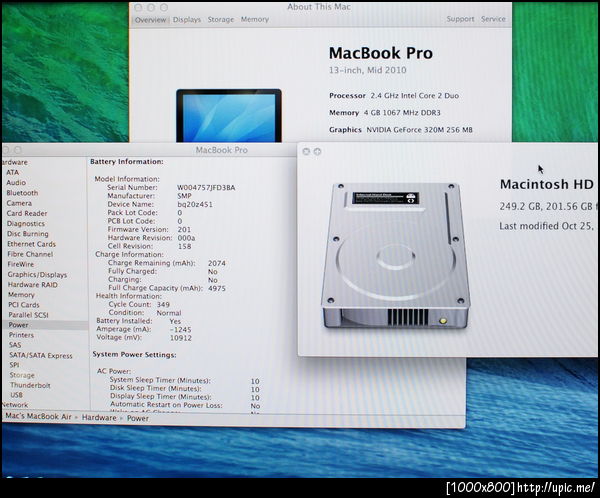600x498 pixels.
Task: Click the Amperage value -1245
Action: point(180,330)
